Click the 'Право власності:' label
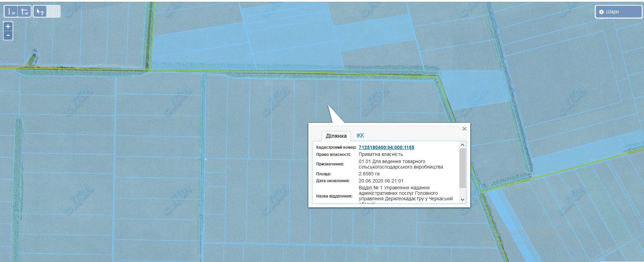Screen dimensions: 644x262 (x=333, y=155)
